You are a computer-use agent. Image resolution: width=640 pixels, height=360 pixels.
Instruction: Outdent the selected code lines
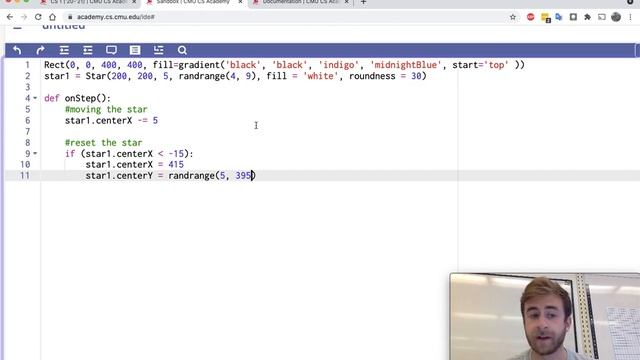tap(88, 50)
